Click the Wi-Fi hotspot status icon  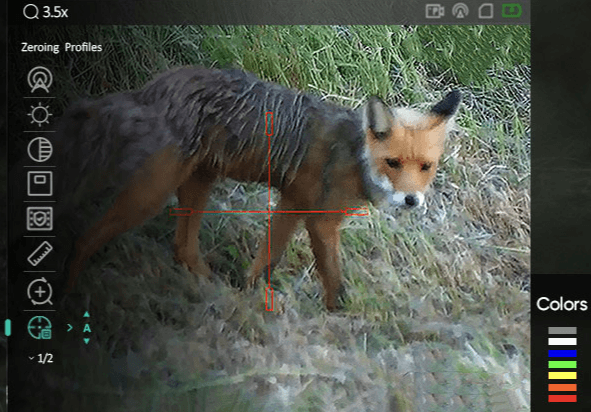460,11
